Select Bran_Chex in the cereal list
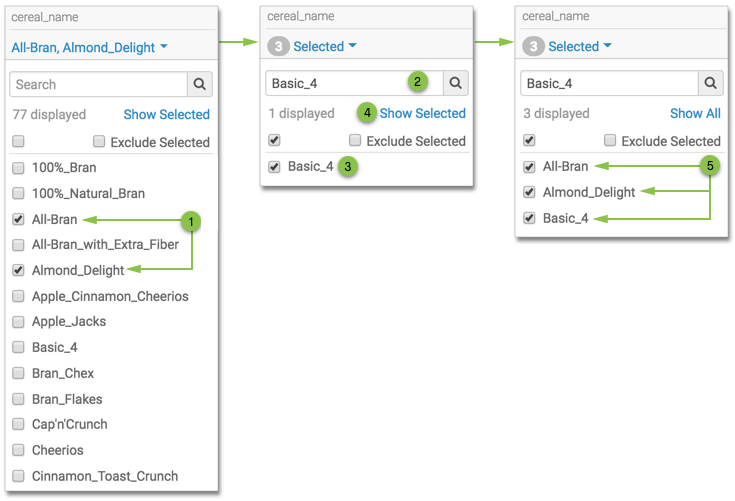Image resolution: width=735 pixels, height=501 pixels. (63, 373)
